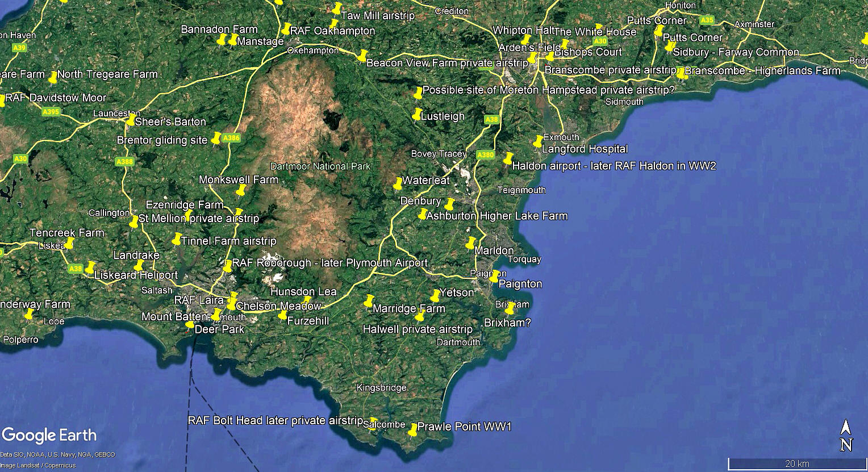Screen dimensions: 868x472
Task: Click the Chelson Meadow pushpin
Action: coord(232,304)
